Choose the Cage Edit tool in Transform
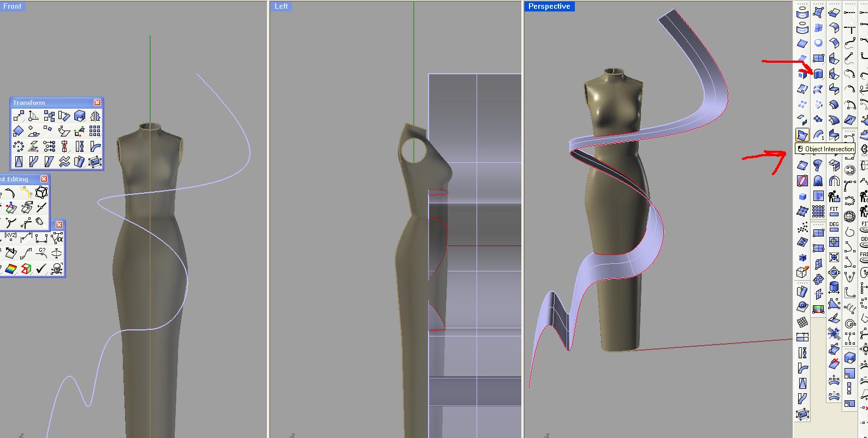The height and width of the screenshot is (438, 868). point(95,162)
